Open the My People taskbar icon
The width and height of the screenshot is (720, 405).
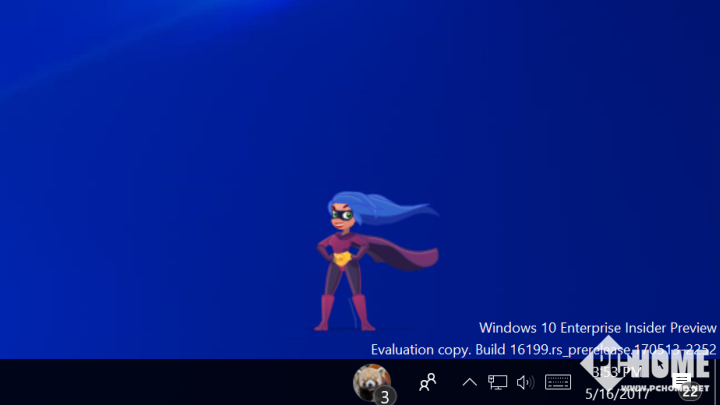[x=428, y=382]
